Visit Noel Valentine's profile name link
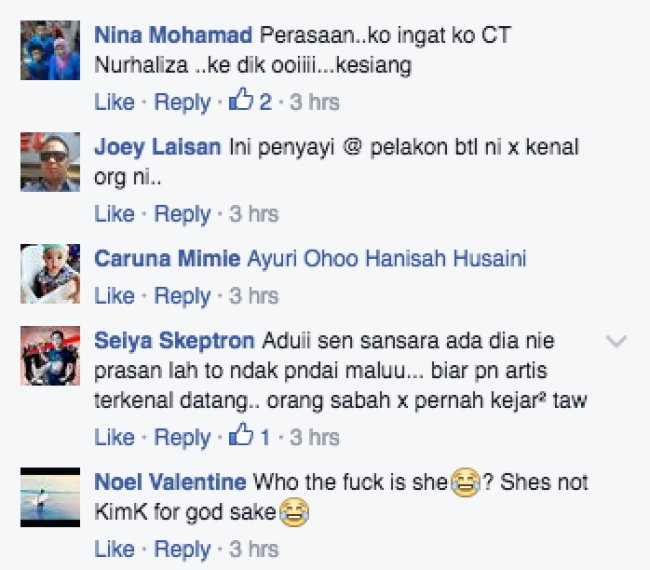650x570 pixels. [x=170, y=482]
